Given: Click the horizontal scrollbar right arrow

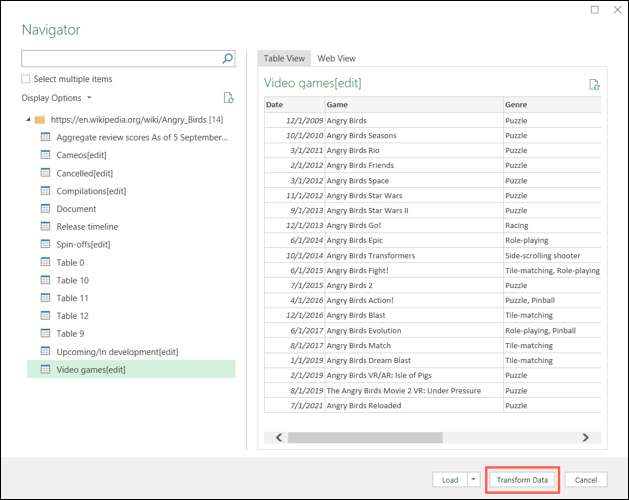Looking at the screenshot, I should pos(585,437).
